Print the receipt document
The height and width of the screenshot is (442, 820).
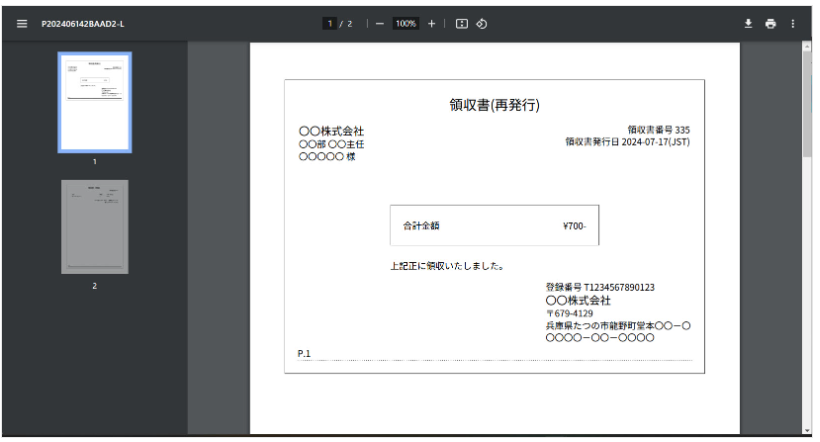(x=770, y=23)
